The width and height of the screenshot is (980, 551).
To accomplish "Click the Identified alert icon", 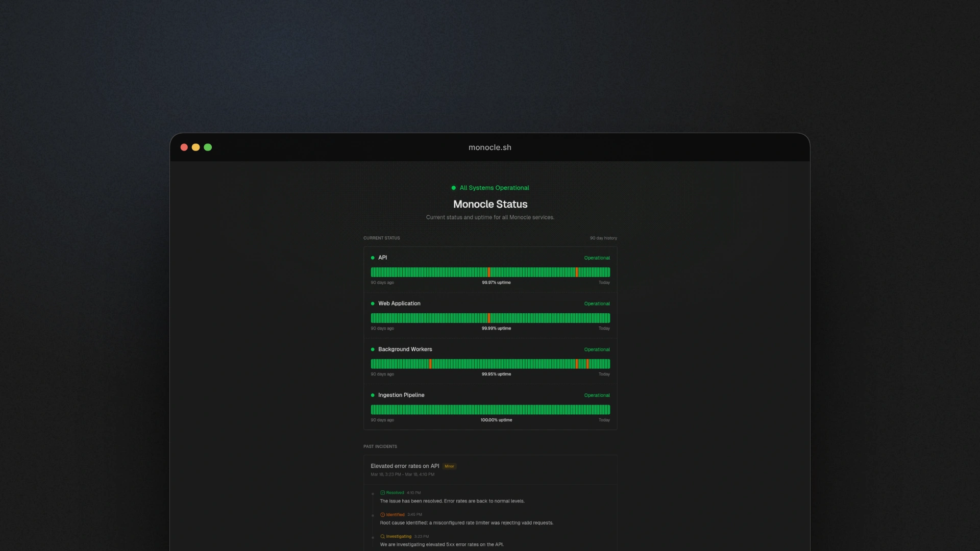I will tap(382, 515).
